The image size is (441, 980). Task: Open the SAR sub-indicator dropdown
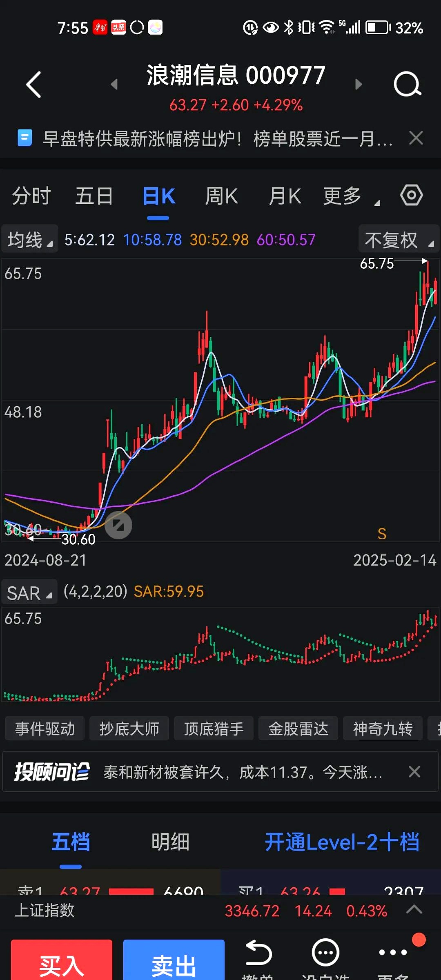point(29,592)
